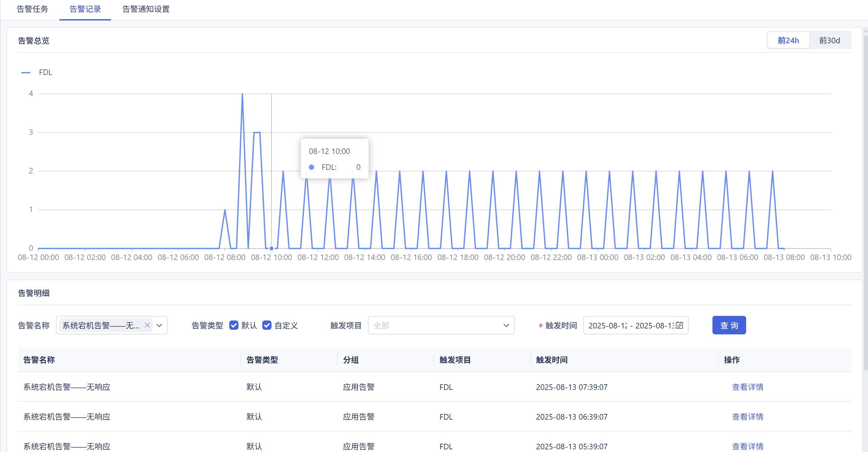Click the 08-13 00:00 x-axis label
Screen dimensions: 868x452
597,257
